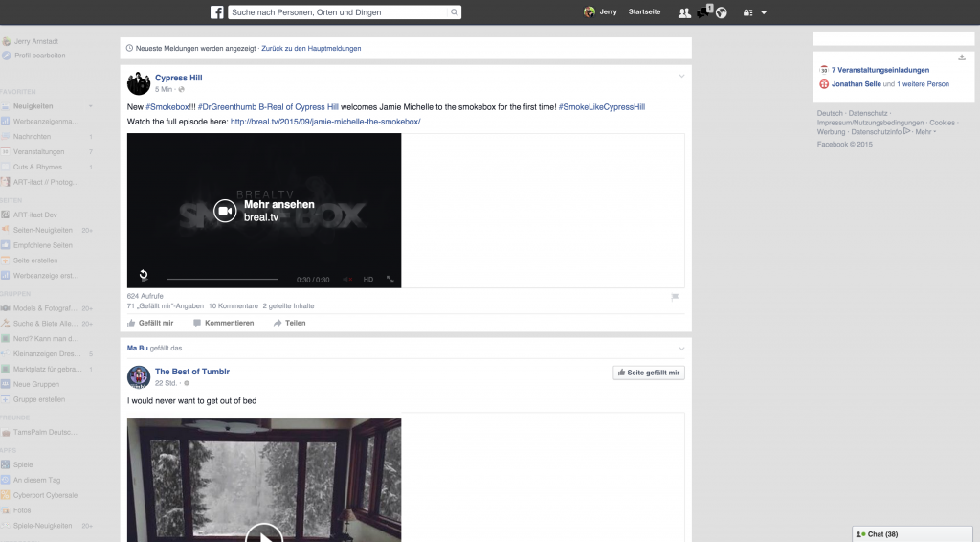Click An diesem Tag clock icon
980x542 pixels.
coord(5,480)
